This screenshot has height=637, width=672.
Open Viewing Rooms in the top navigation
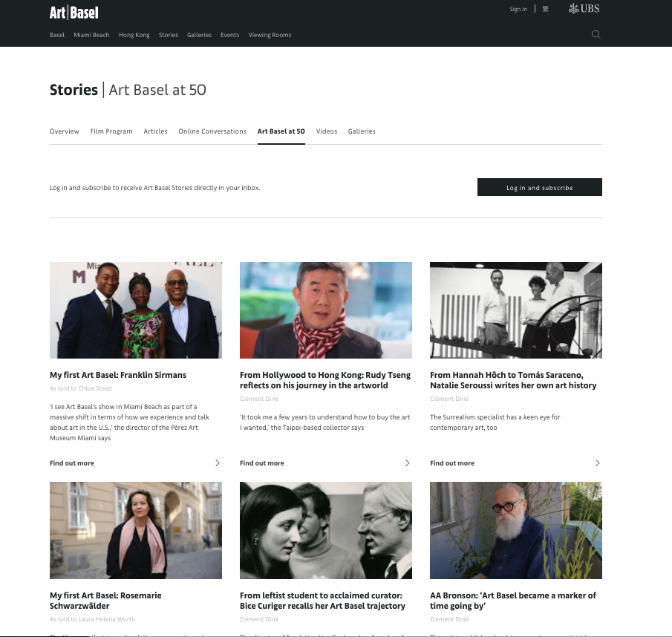point(270,35)
